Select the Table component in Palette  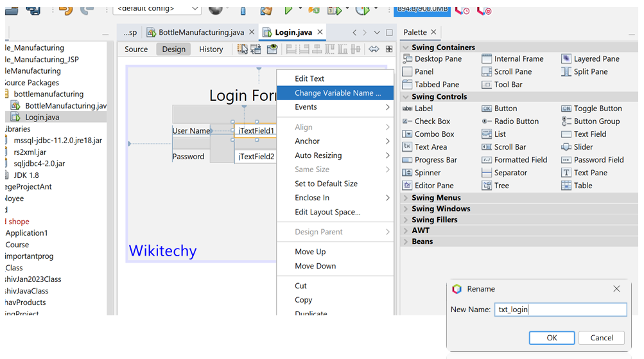[x=582, y=186]
